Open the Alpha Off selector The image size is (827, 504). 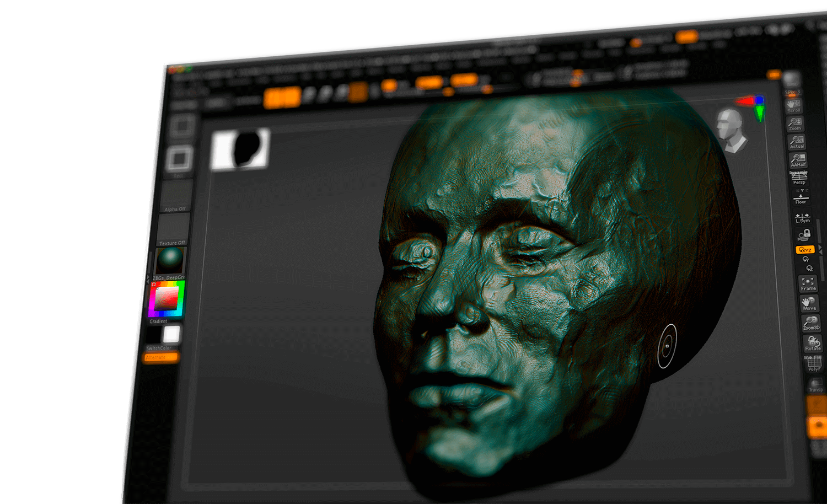click(176, 196)
